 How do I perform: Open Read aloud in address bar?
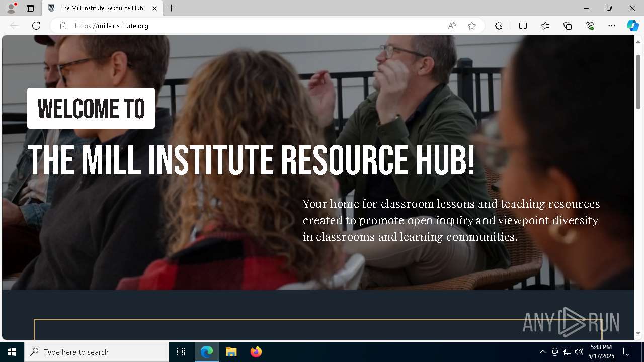452,26
